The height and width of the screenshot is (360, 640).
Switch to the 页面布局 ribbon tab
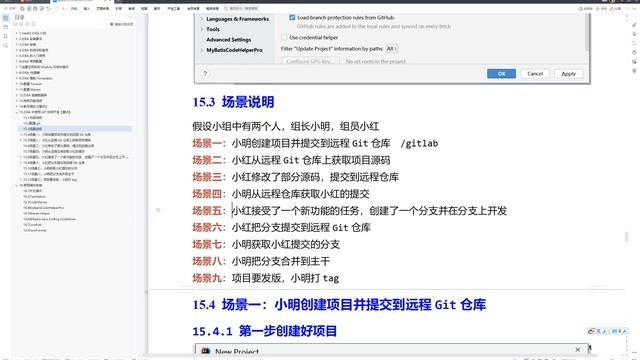pyautogui.click(x=102, y=9)
